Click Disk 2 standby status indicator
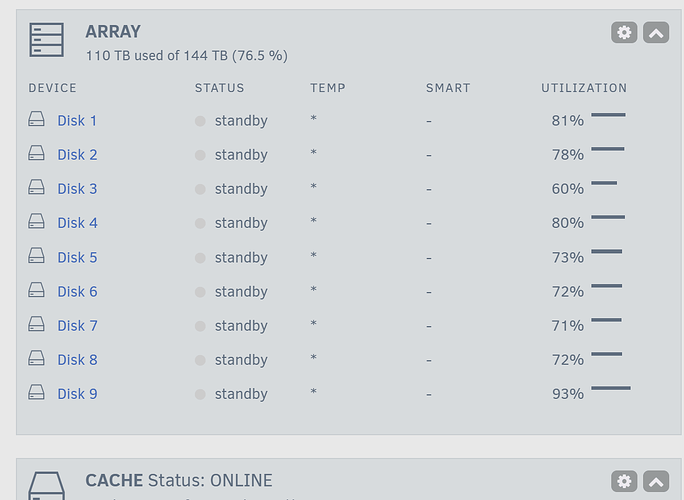Screen dimensions: 684x500 coord(200,155)
